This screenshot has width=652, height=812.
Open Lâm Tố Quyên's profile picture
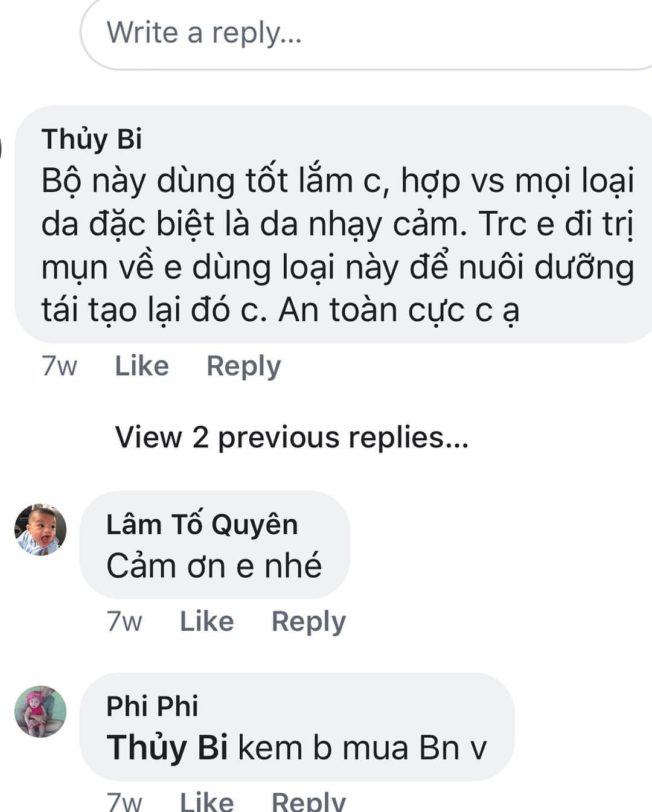[40, 529]
